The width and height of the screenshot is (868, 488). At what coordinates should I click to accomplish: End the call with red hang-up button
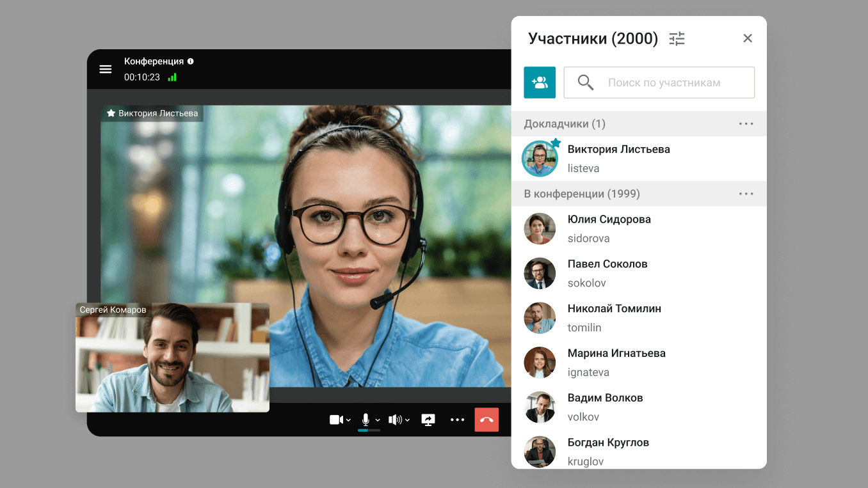(486, 420)
